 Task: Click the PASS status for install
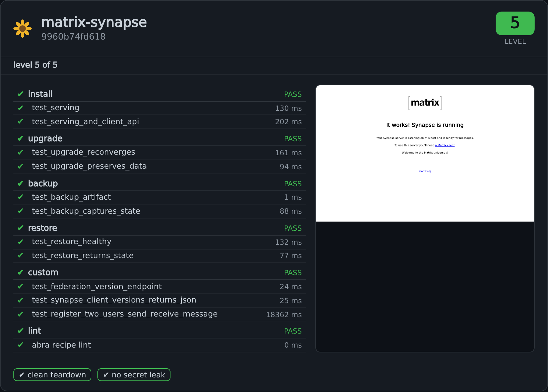293,94
